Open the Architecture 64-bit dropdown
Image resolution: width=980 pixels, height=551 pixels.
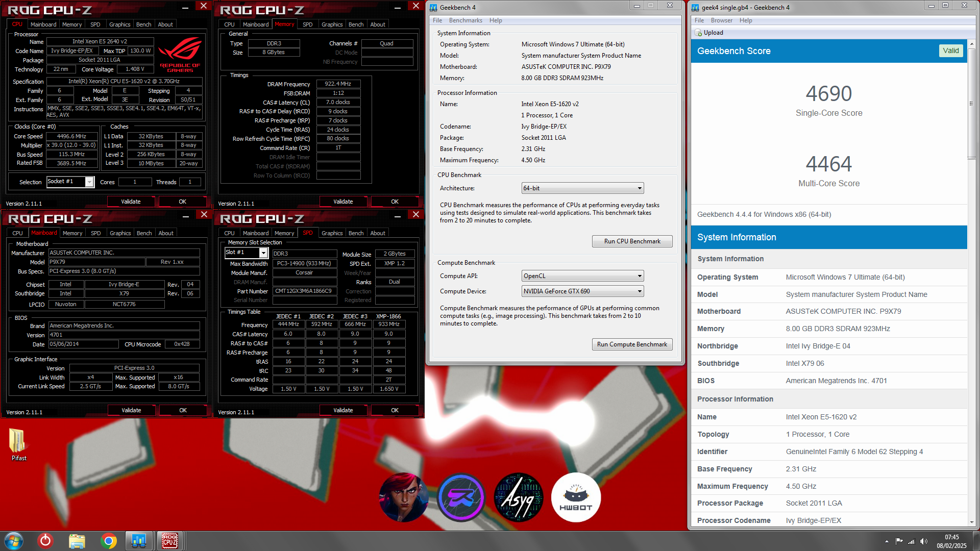click(582, 188)
